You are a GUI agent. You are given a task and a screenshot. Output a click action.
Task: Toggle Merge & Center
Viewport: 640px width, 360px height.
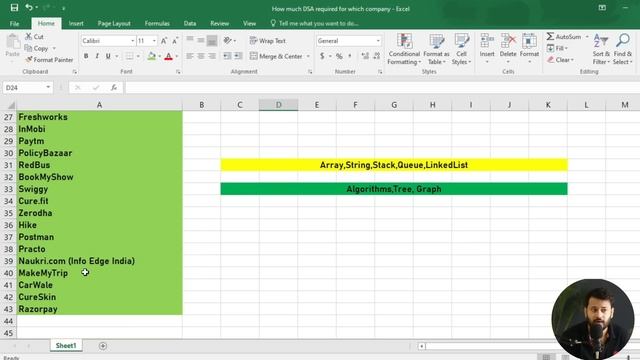coord(276,56)
